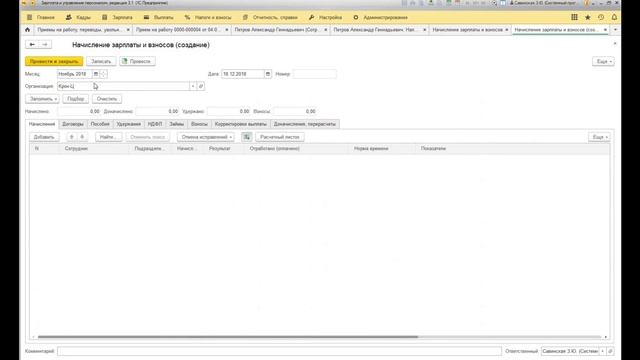This screenshot has height=360, width=640.
Task: Switch to the Пособия tab
Action: pos(100,124)
